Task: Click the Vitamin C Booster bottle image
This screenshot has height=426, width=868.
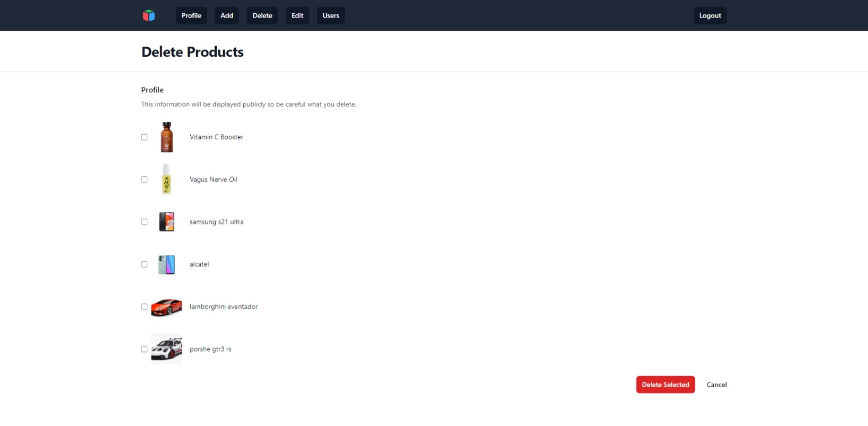Action: point(167,137)
